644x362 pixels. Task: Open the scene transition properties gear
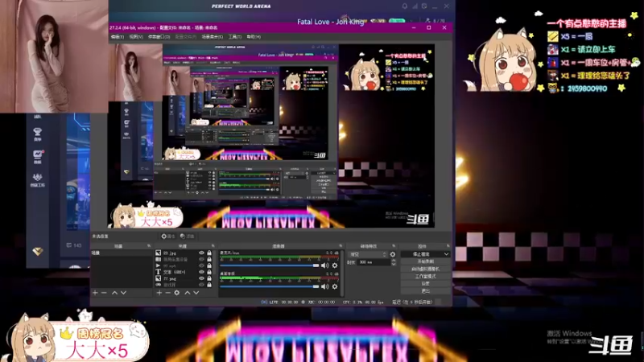point(393,254)
